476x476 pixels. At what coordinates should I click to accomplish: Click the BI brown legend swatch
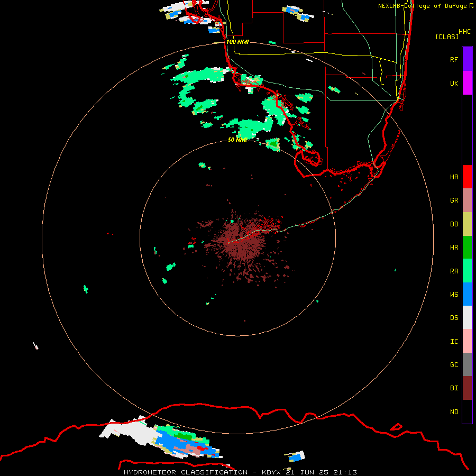click(467, 388)
